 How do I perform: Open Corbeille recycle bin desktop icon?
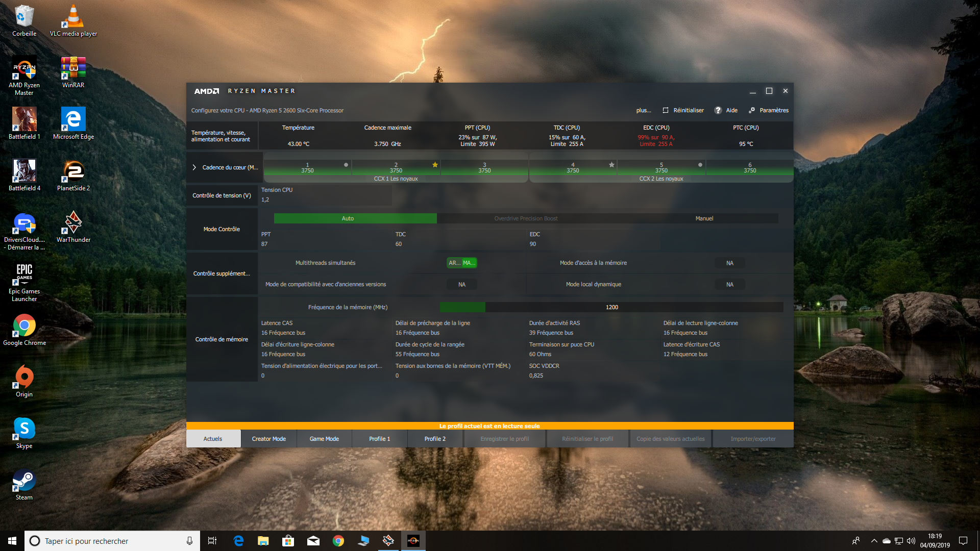(24, 20)
